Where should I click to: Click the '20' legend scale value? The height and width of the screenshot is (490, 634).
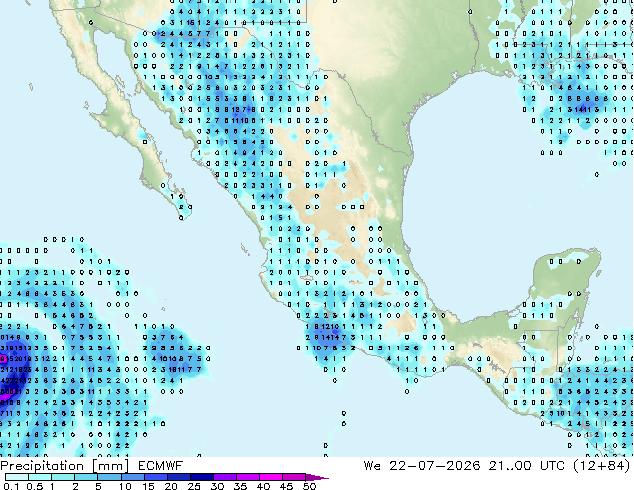171,486
